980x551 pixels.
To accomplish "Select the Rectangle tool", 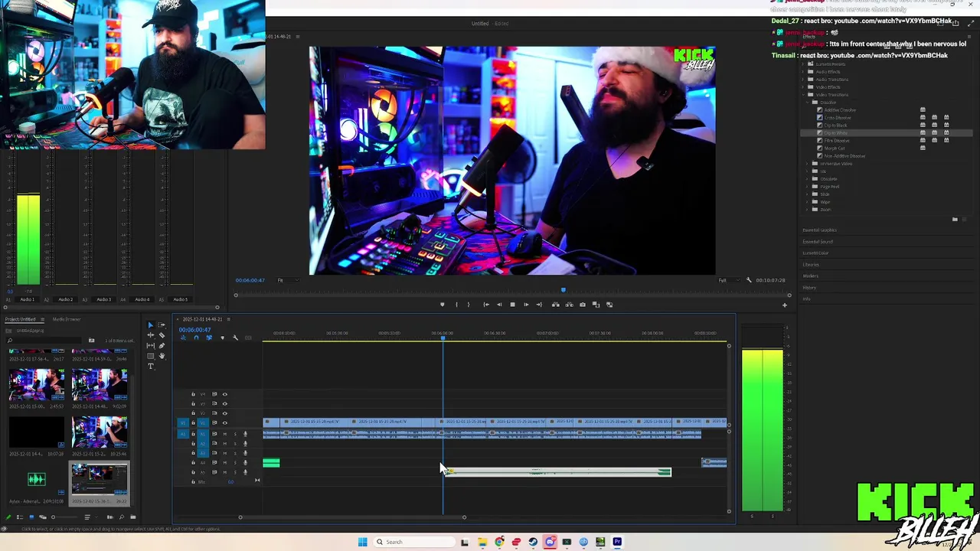I will tap(151, 356).
